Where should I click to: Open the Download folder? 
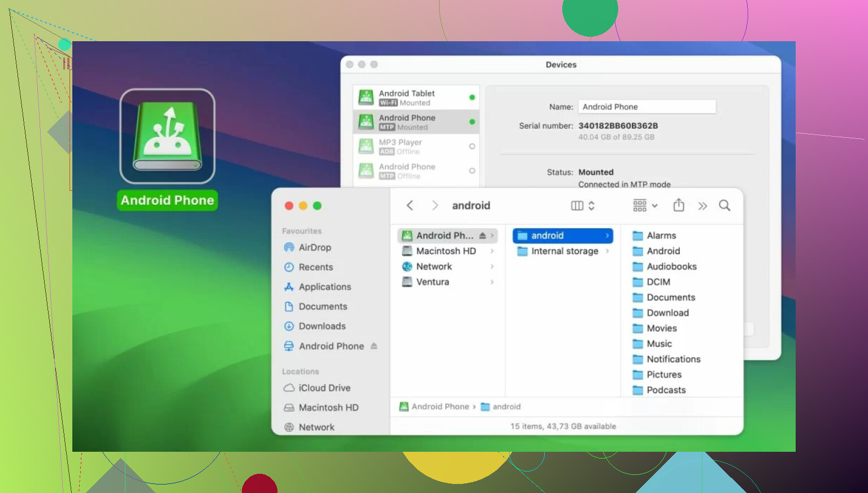point(661,313)
